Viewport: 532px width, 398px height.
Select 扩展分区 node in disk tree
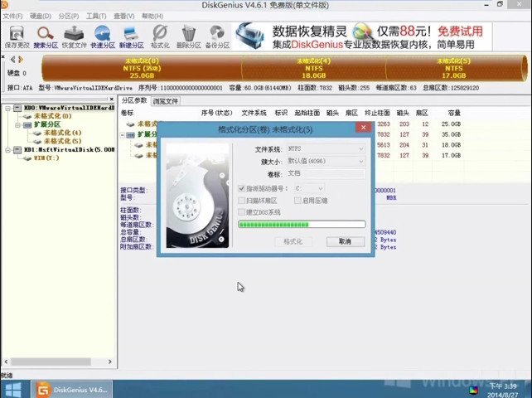[47, 124]
